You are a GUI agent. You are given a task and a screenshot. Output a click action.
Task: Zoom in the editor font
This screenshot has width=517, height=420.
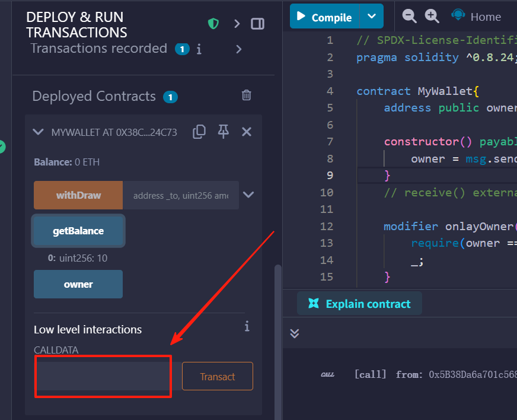pyautogui.click(x=432, y=16)
